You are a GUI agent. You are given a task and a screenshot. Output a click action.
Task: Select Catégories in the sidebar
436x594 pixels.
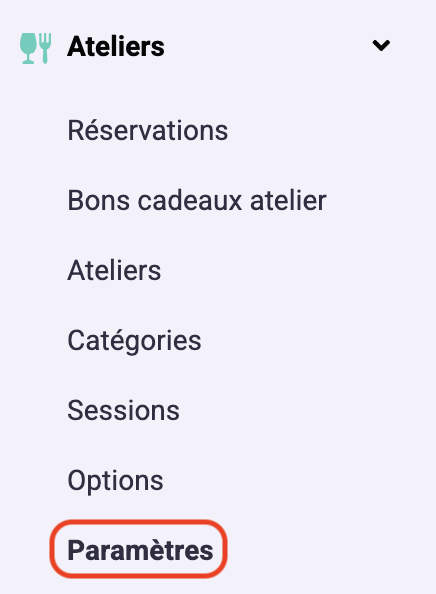click(134, 341)
